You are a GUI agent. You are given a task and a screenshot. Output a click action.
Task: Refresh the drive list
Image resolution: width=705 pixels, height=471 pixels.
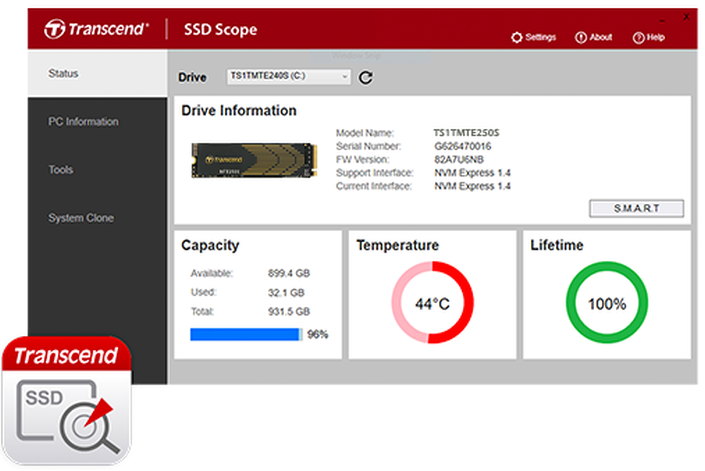(366, 77)
